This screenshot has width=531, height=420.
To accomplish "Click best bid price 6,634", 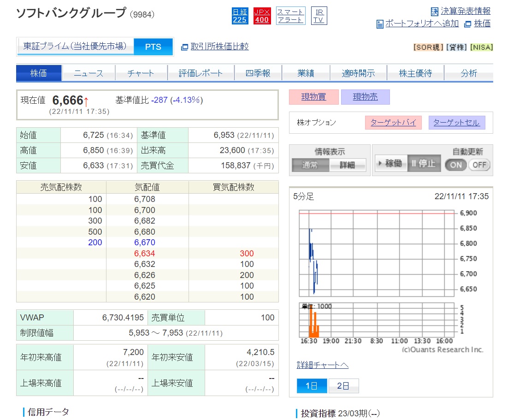I will click(145, 254).
